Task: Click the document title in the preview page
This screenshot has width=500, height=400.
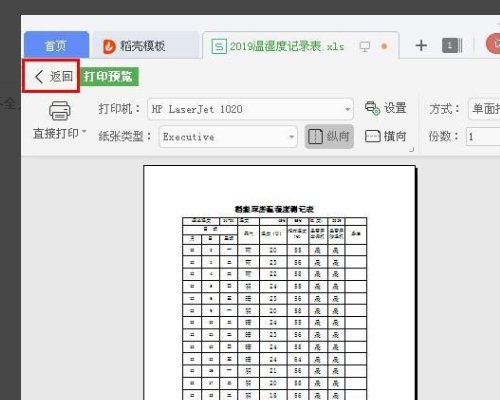Action: (274, 209)
